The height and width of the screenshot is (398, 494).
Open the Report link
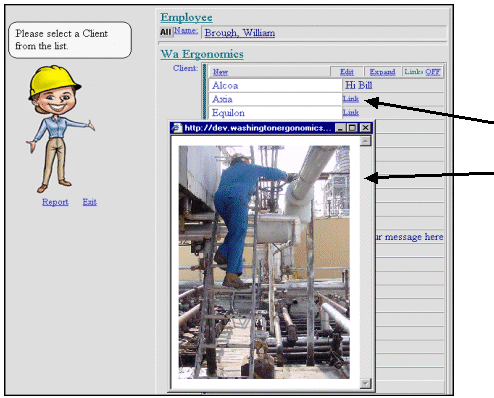[x=55, y=202]
